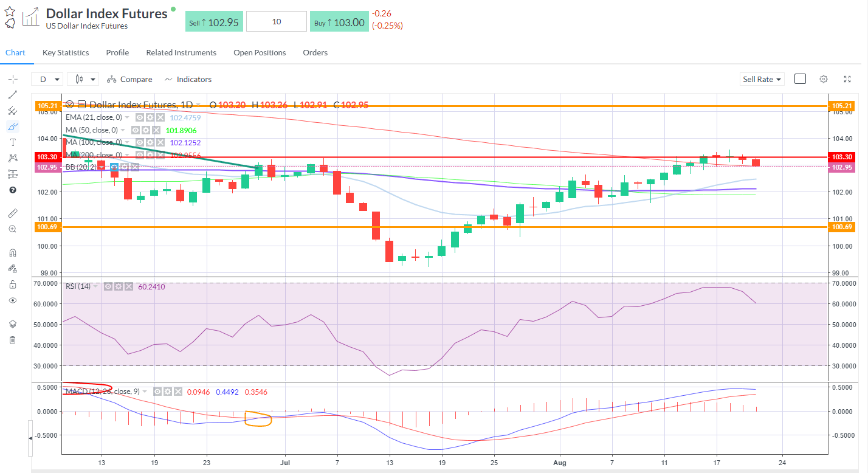868x473 pixels.
Task: Toggle magnet mode in left toolbar
Action: [12, 253]
